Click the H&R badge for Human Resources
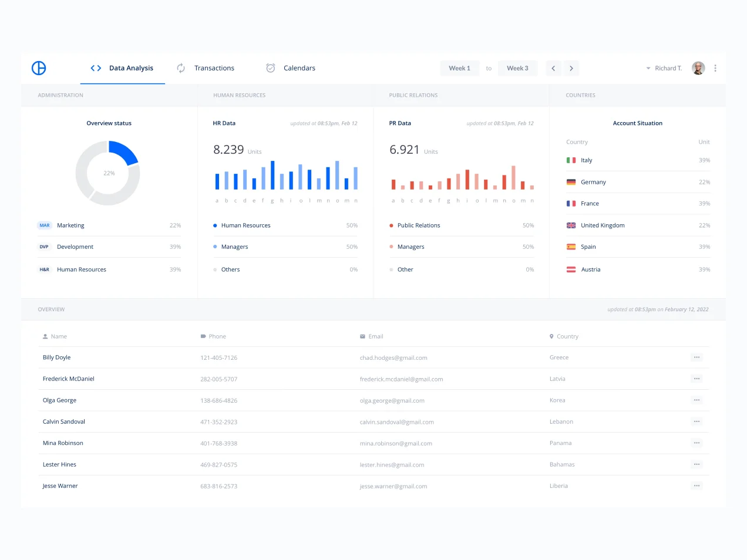This screenshot has height=560, width=747. click(45, 269)
